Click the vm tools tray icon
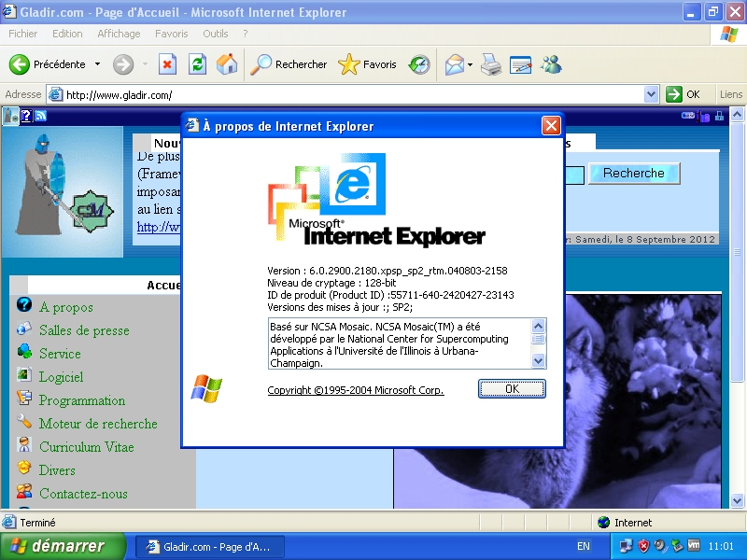Viewport: 747px width, 560px height. [x=694, y=545]
